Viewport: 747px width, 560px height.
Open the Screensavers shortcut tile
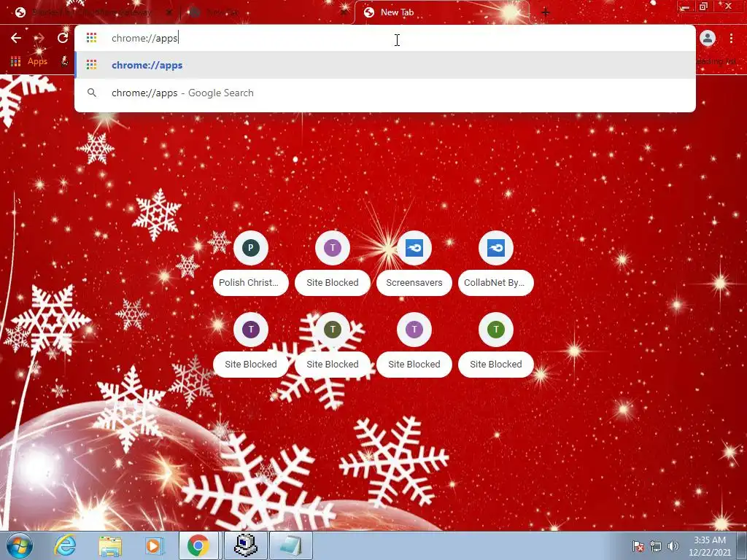[x=414, y=263]
